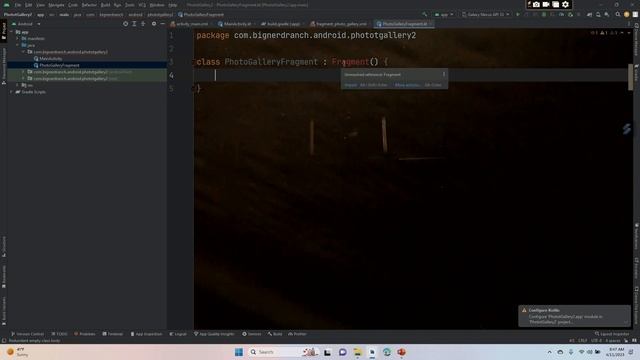
Task: Open the Profiler tool window
Action: coord(297,334)
